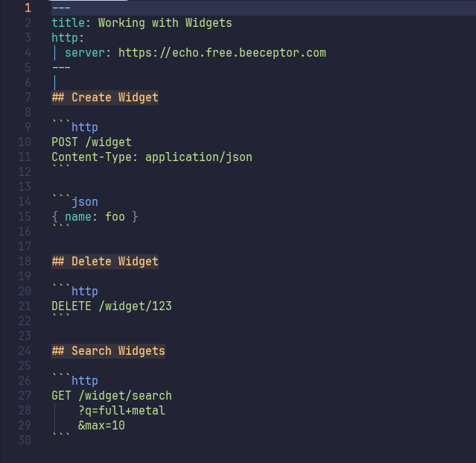This screenshot has width=476, height=463.
Task: Click the GET /widget/search request line
Action: [112, 396]
